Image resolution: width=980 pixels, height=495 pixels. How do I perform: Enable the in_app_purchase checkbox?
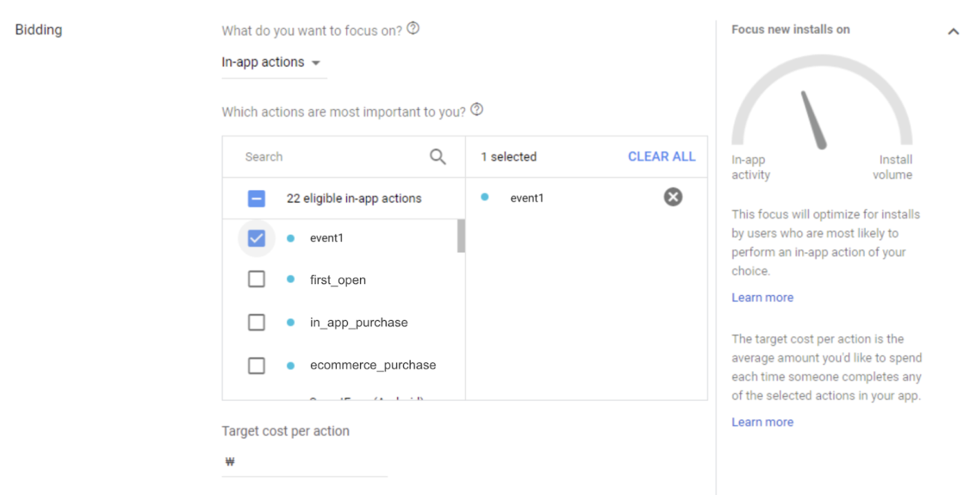pos(256,322)
